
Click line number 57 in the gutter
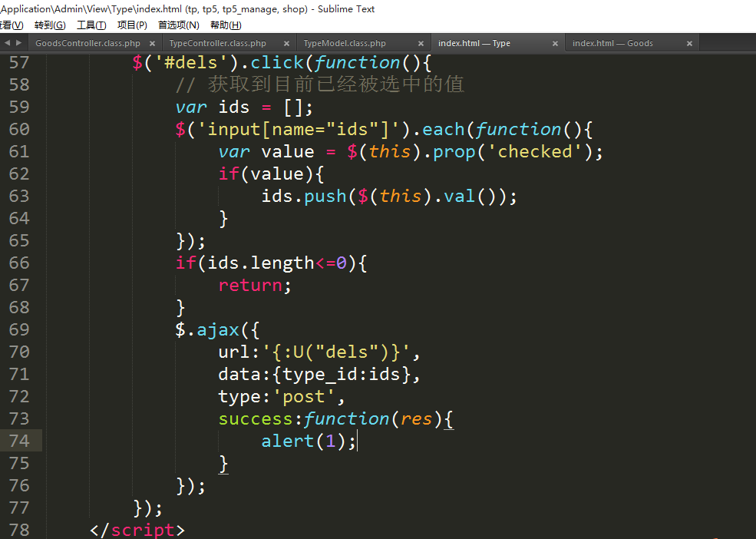(19, 63)
